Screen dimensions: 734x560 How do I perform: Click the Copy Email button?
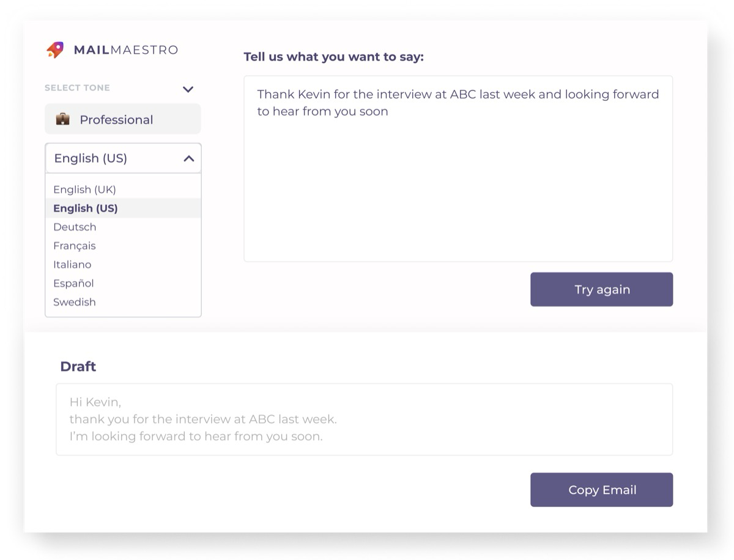pos(601,490)
